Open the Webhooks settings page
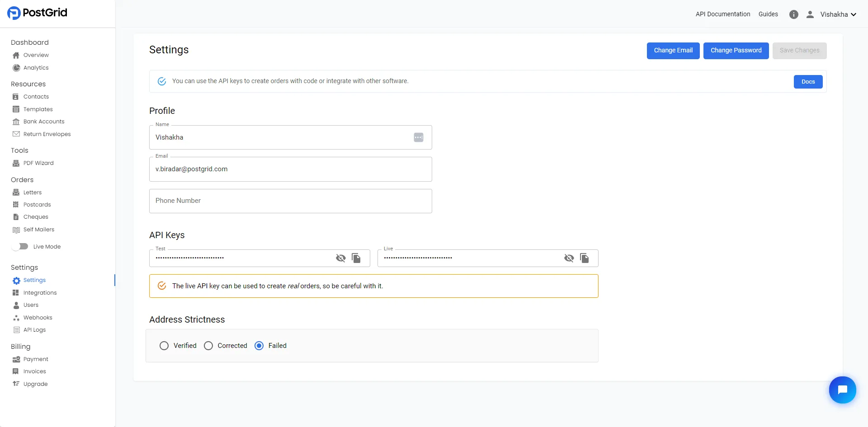868x427 pixels. (x=38, y=317)
